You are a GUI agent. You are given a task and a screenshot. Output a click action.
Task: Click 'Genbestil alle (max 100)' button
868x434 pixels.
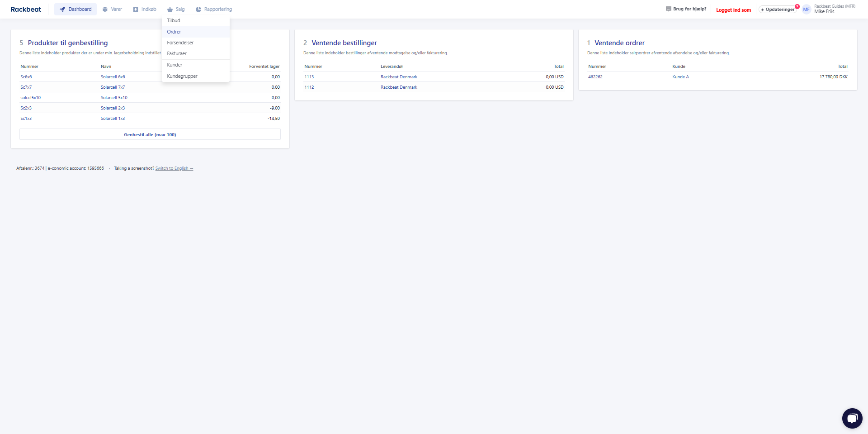(150, 134)
